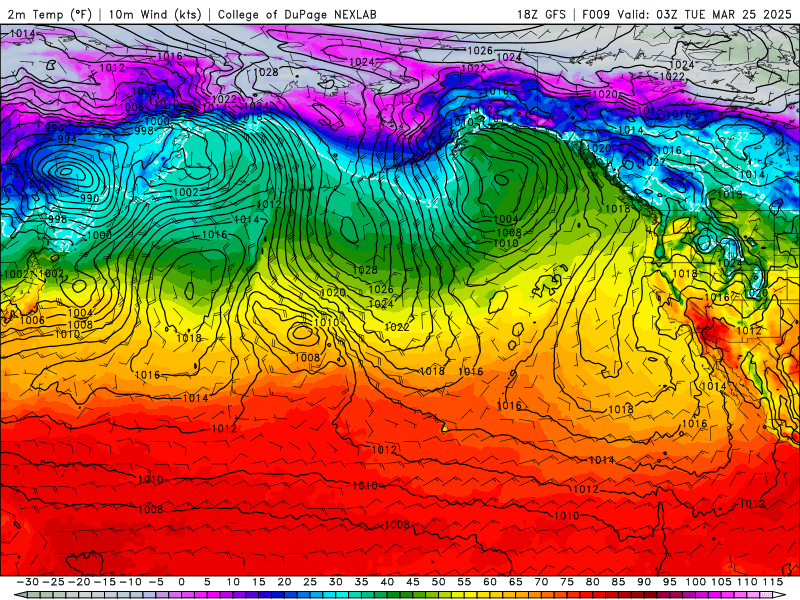
Task: Click the '20' temperature scale label
Action: (284, 582)
